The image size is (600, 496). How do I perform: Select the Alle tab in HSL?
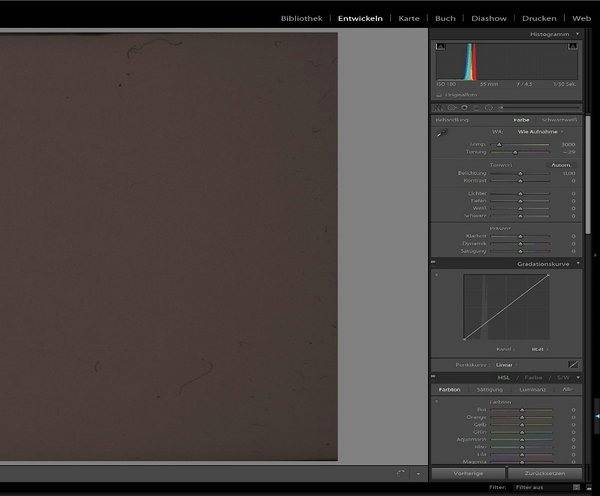point(567,389)
